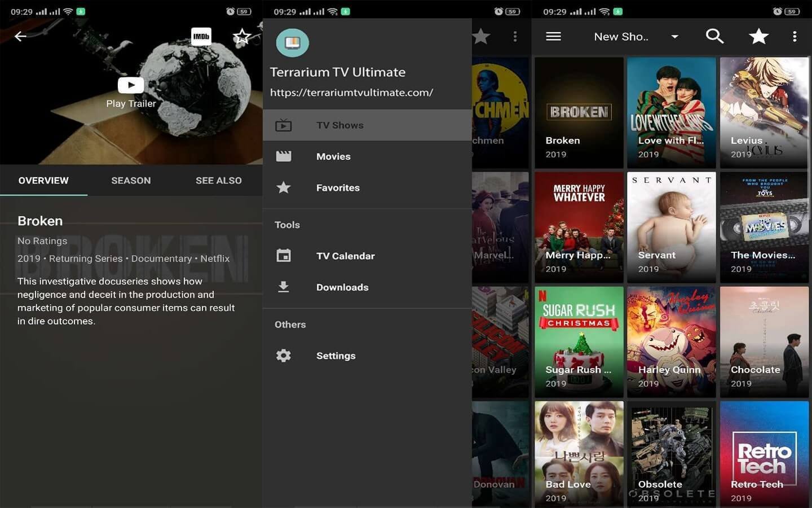Image resolution: width=812 pixels, height=508 pixels.
Task: Open The Movies... poster
Action: click(x=764, y=227)
